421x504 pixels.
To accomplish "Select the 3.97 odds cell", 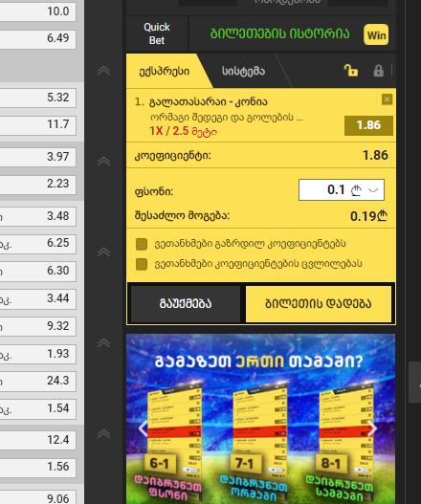I will tap(38, 157).
